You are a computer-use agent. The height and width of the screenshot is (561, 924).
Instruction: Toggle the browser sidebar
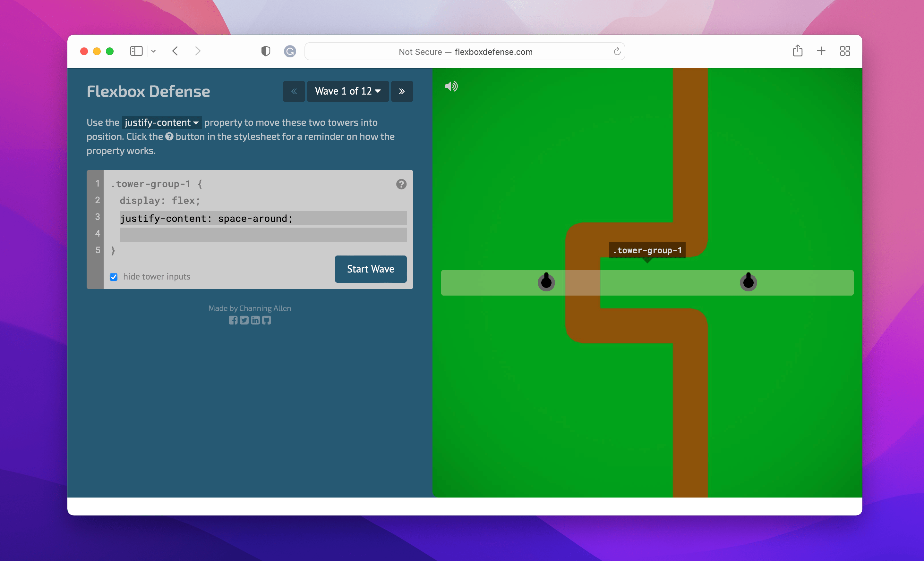[136, 51]
